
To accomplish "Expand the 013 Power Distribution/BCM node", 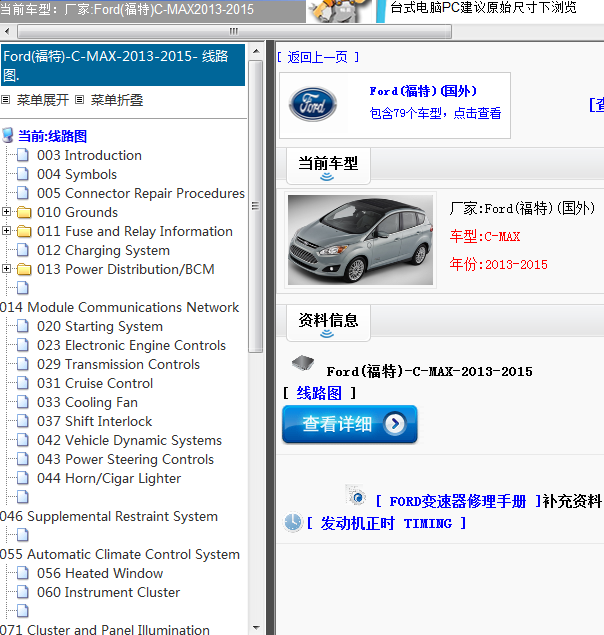I will (x=6, y=268).
